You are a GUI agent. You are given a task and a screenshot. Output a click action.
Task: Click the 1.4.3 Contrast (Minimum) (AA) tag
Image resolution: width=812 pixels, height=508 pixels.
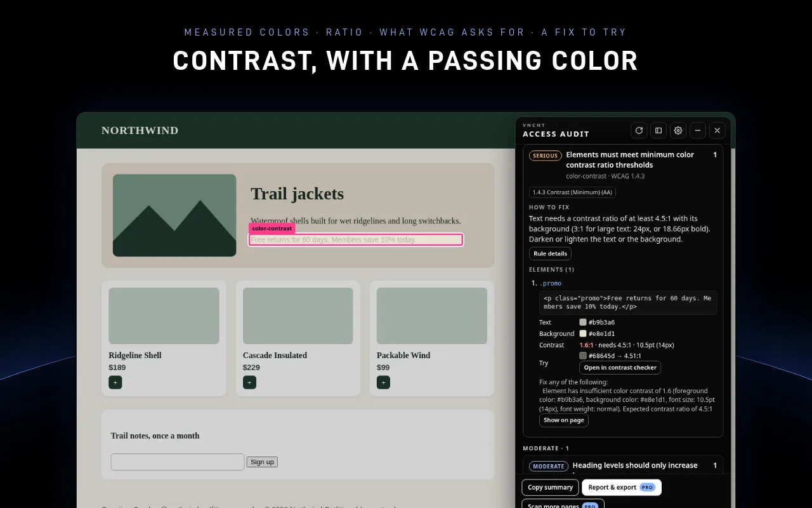572,192
